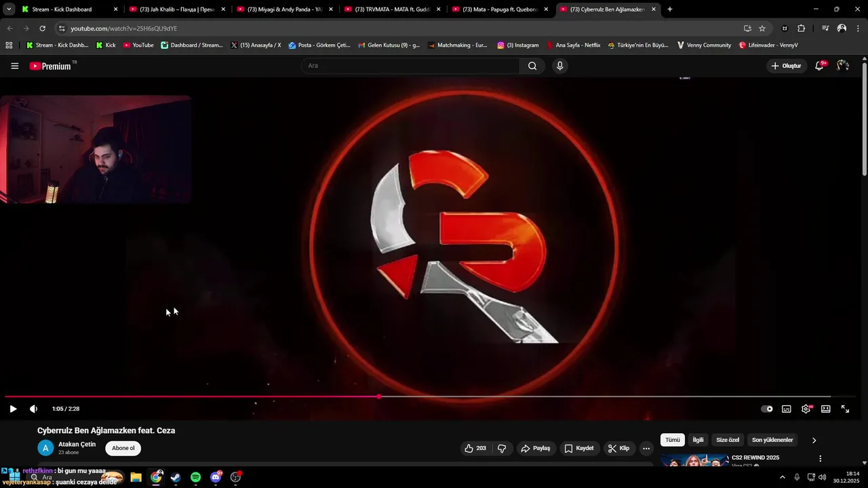Dislike the video with thumbs down
This screenshot has height=488, width=868.
pos(502,448)
